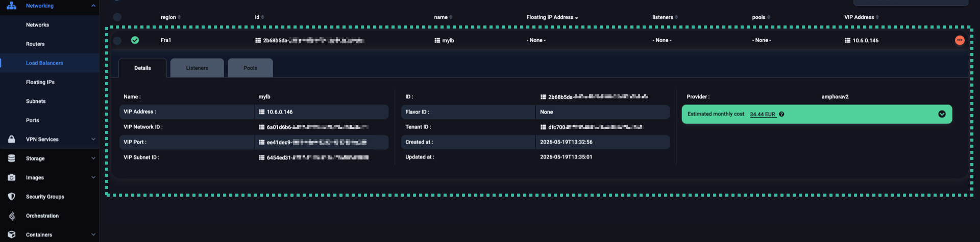Sort table by region column
Screen dimensions: 980x242
[x=170, y=17]
